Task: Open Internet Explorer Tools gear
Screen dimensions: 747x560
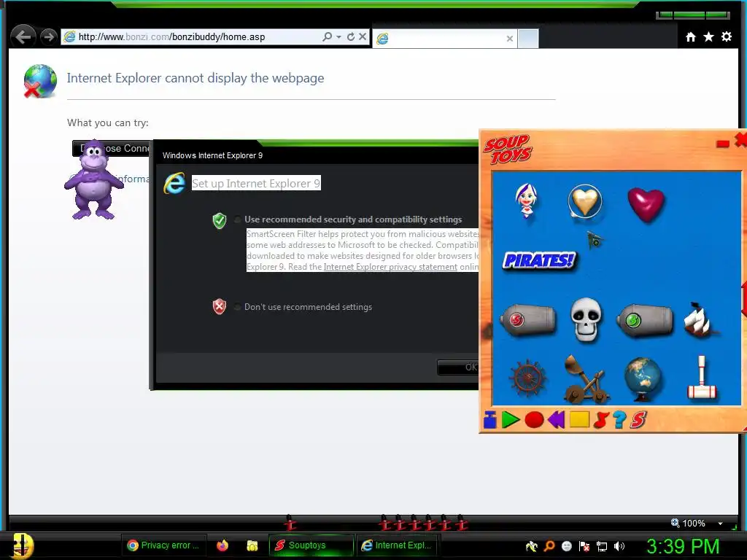Action: [727, 36]
